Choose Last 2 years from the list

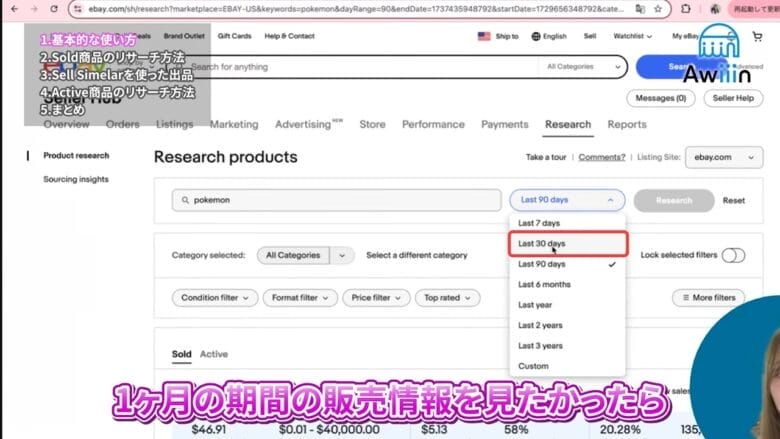tap(567, 325)
